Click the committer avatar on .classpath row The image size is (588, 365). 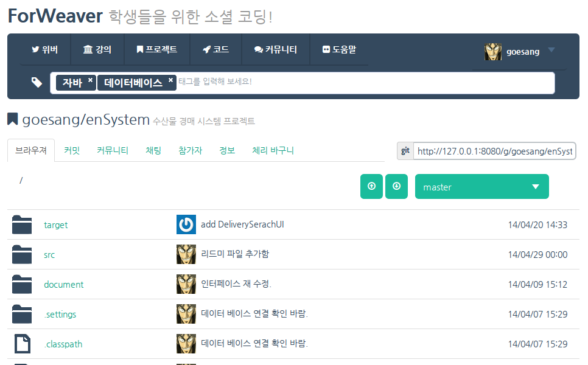(186, 344)
